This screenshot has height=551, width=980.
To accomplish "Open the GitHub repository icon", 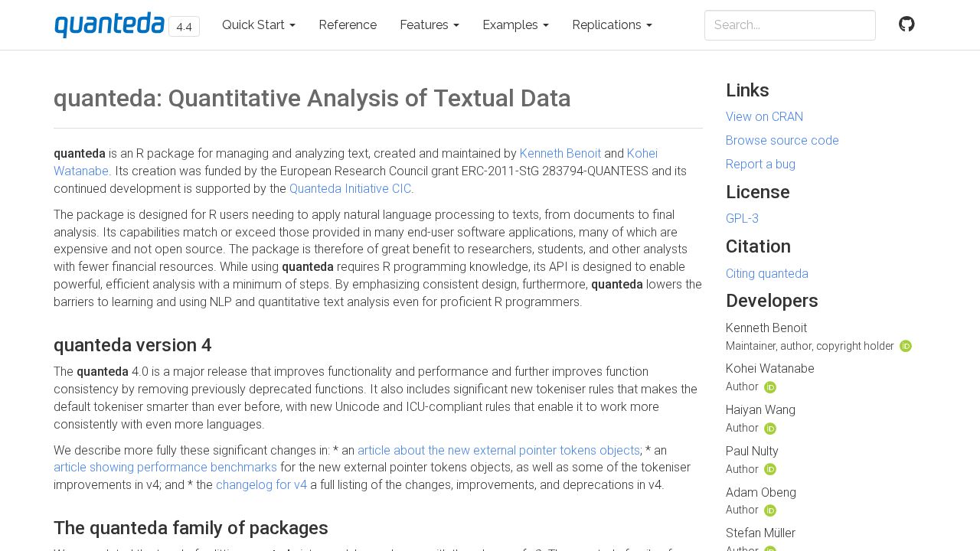I will pos(906,24).
